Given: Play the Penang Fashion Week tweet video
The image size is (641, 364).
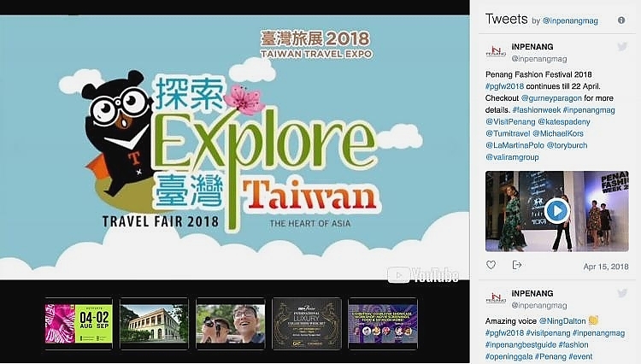Looking at the screenshot, I should 556,211.
